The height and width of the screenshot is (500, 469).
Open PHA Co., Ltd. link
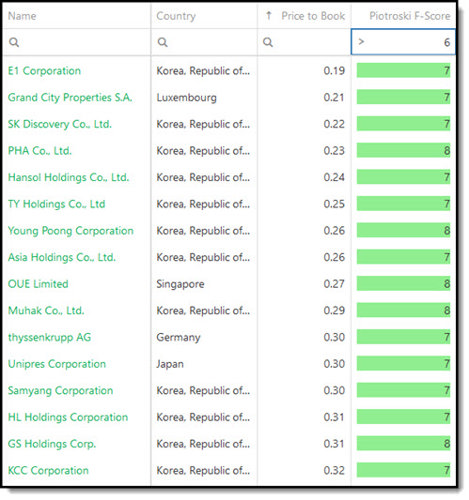(40, 151)
